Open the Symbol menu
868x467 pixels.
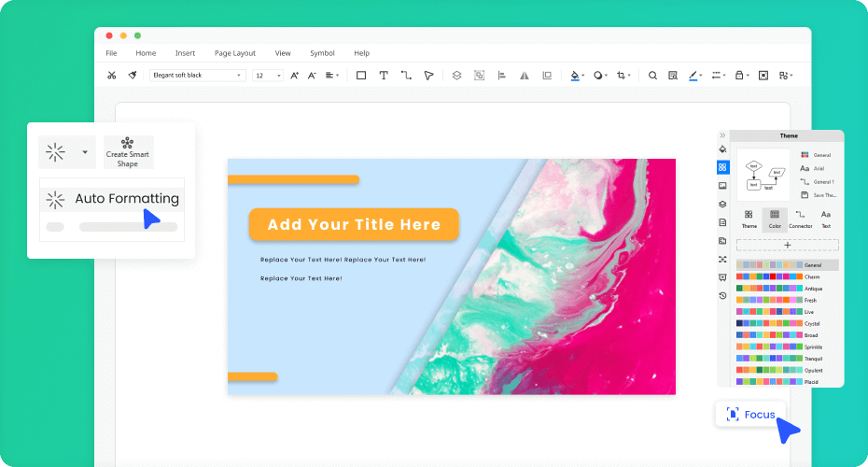pyautogui.click(x=322, y=53)
